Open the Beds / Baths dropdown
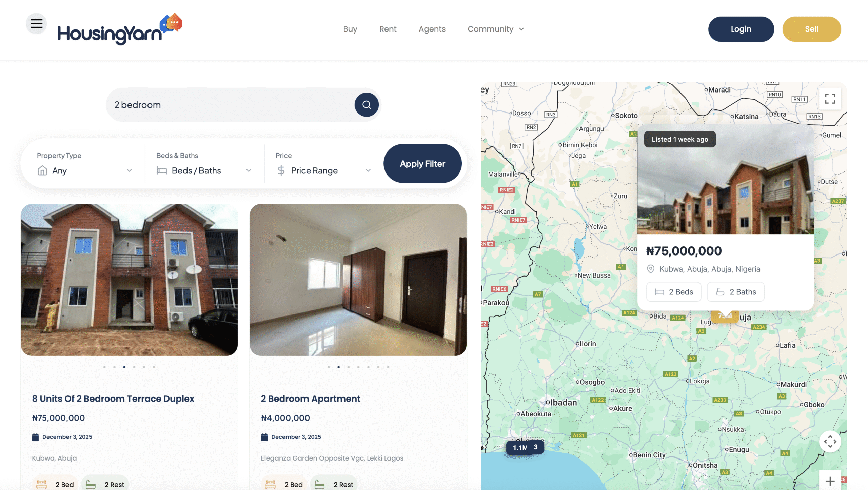This screenshot has width=868, height=490. pyautogui.click(x=204, y=170)
